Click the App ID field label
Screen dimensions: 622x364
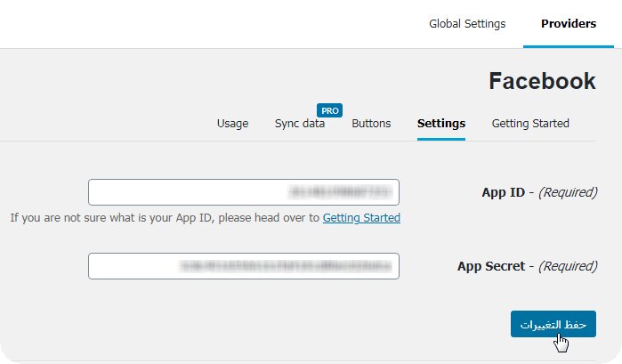click(503, 191)
